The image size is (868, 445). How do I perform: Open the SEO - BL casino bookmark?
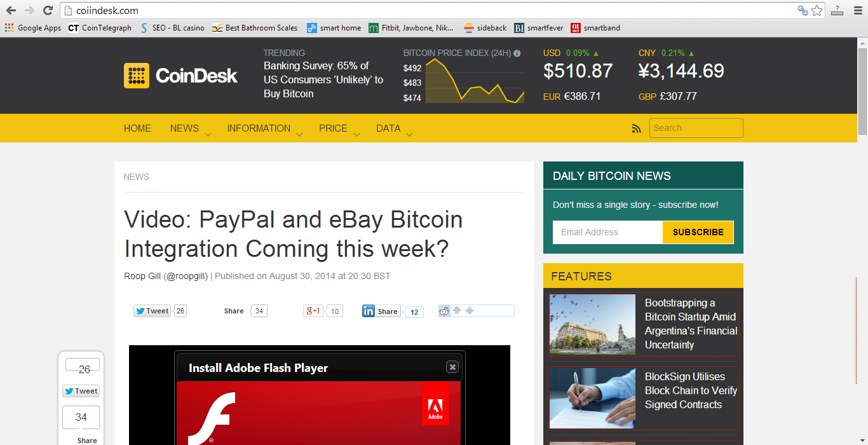172,28
